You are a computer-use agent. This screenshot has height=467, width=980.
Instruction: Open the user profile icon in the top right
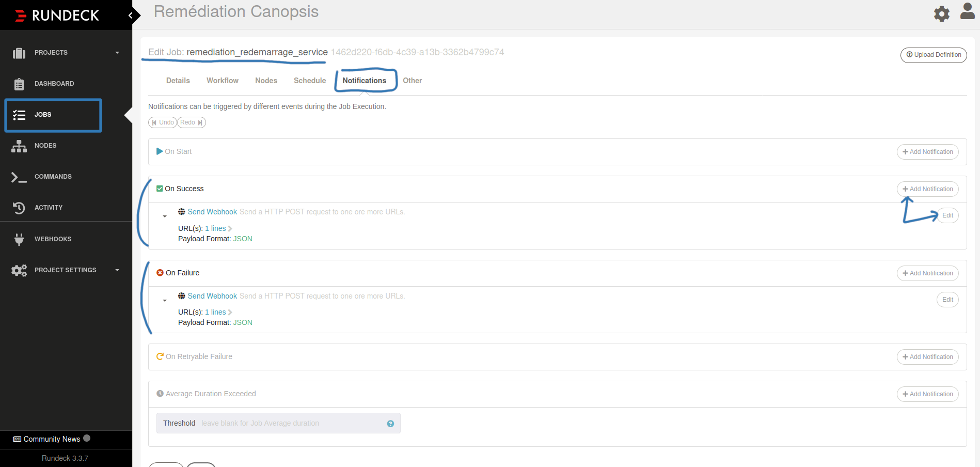967,11
